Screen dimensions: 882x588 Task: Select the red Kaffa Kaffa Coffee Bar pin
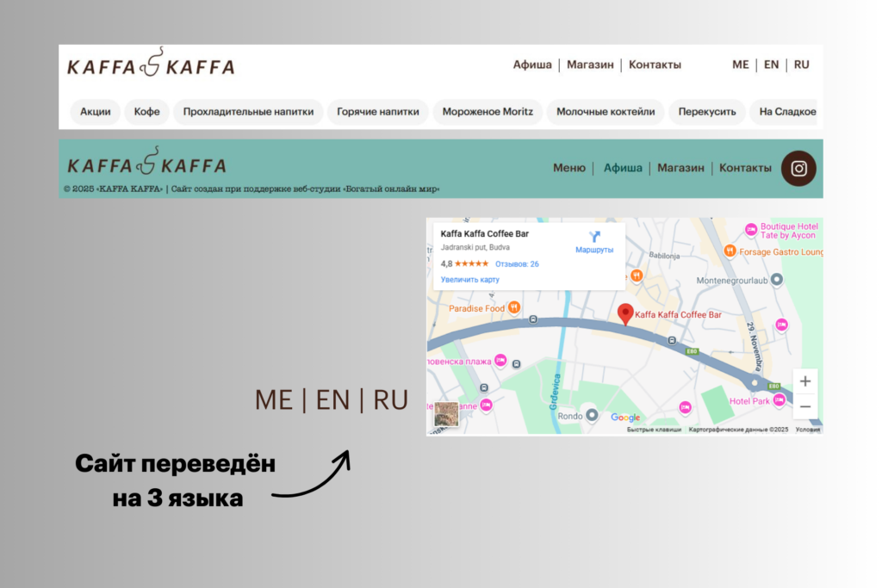[x=625, y=313]
